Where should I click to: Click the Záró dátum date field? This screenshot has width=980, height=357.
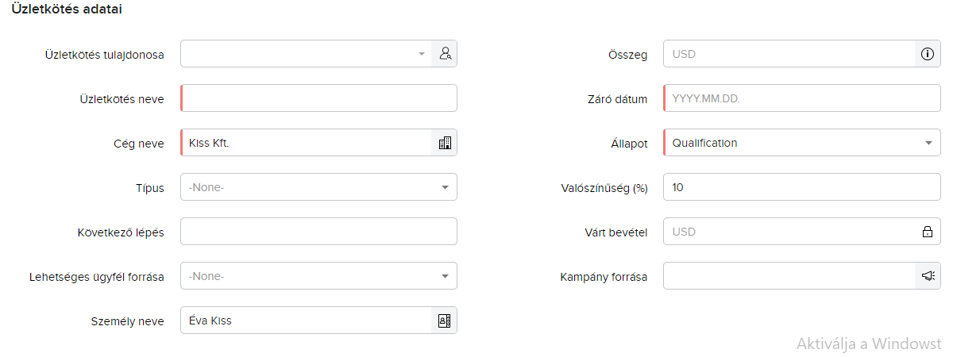click(x=801, y=98)
